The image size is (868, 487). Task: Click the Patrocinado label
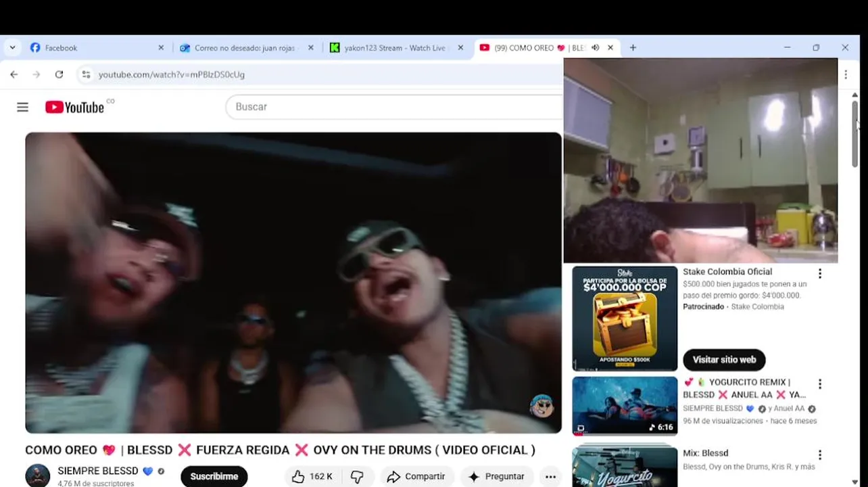click(703, 307)
